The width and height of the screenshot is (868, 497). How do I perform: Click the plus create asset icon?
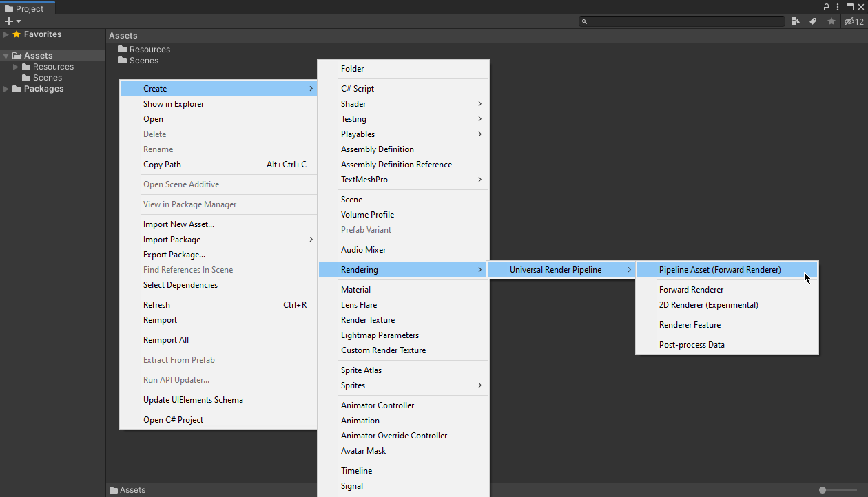(9, 21)
